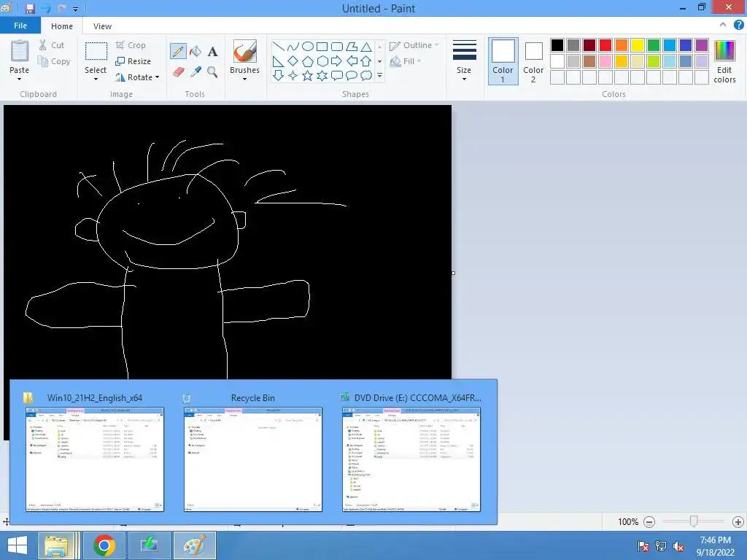Click the muted volume tray icon
This screenshot has height=560, width=747.
click(x=678, y=546)
